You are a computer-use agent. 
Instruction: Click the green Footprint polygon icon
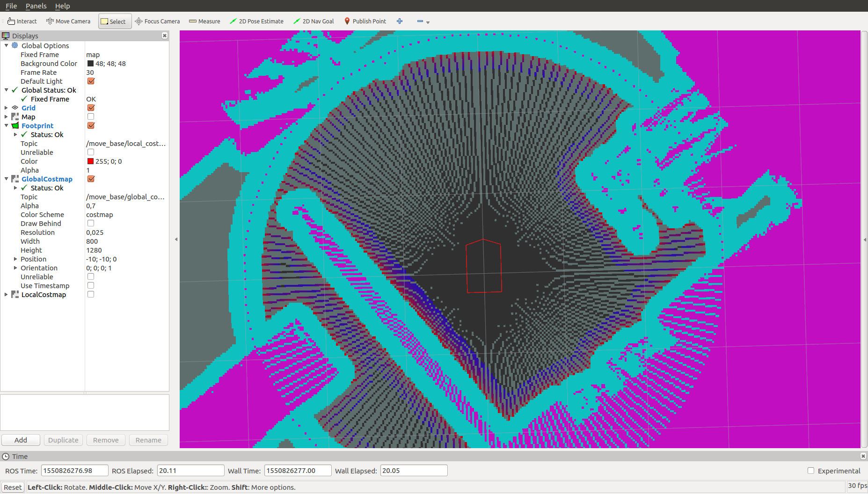[x=15, y=125]
